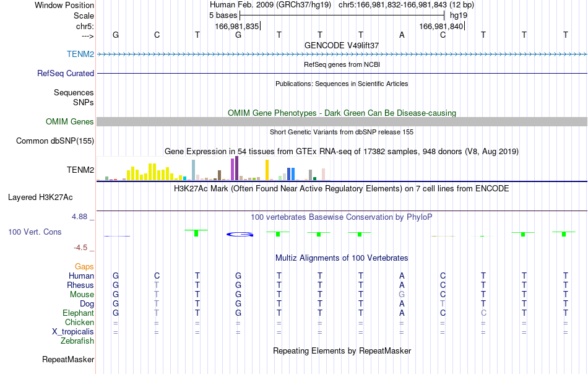Select the Mouse species row label
The height and width of the screenshot is (374, 588).
(x=82, y=295)
